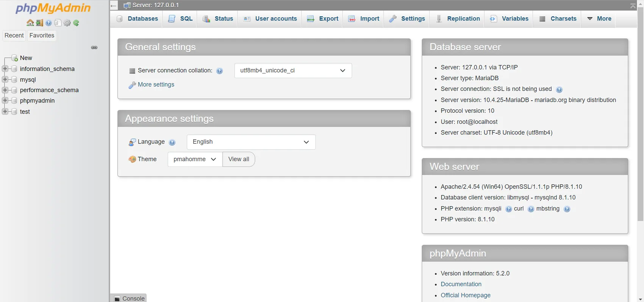Open the Language dropdown showing English

click(x=251, y=142)
